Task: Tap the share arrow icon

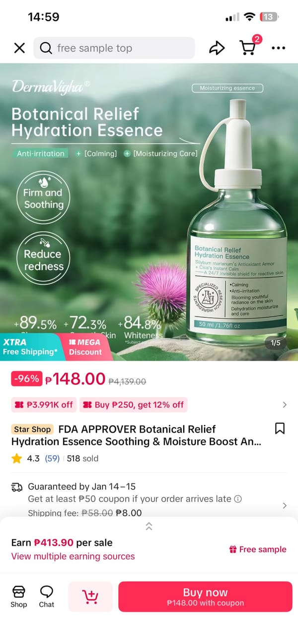Action: (x=217, y=48)
